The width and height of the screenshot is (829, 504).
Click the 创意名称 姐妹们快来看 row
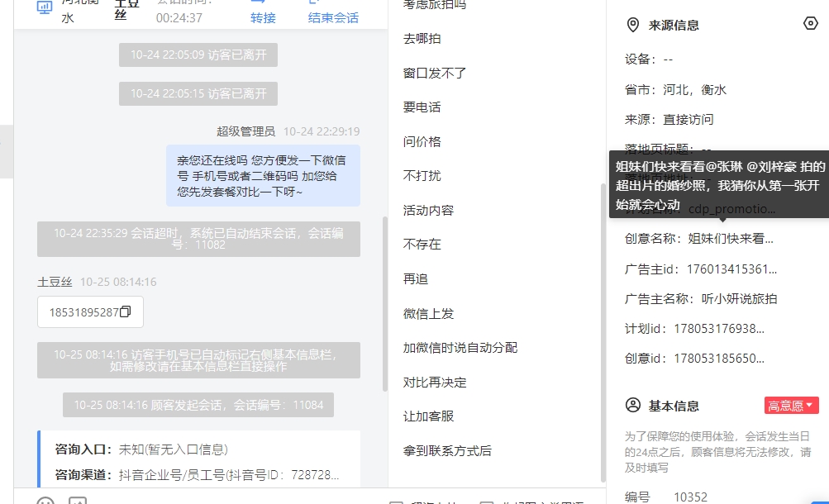pyautogui.click(x=699, y=239)
